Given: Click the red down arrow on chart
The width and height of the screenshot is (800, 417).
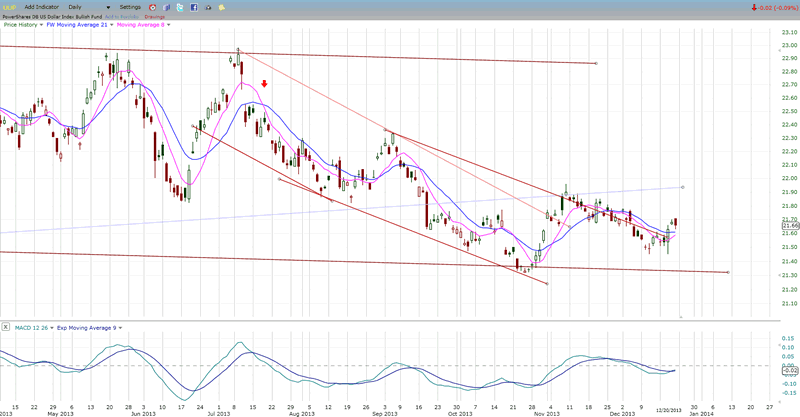Looking at the screenshot, I should tap(264, 85).
